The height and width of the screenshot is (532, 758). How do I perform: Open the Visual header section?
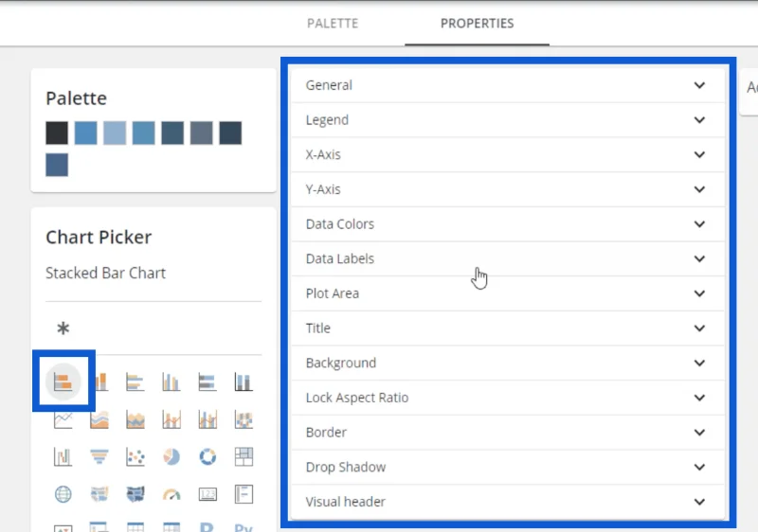click(x=508, y=502)
